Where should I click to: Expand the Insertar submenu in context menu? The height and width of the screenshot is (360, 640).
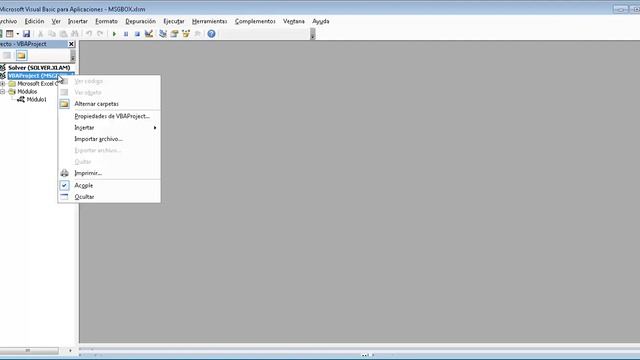point(109,128)
